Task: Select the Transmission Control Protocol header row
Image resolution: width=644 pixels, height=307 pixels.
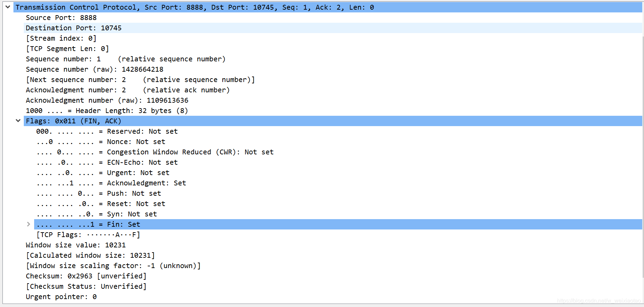Action: point(328,7)
